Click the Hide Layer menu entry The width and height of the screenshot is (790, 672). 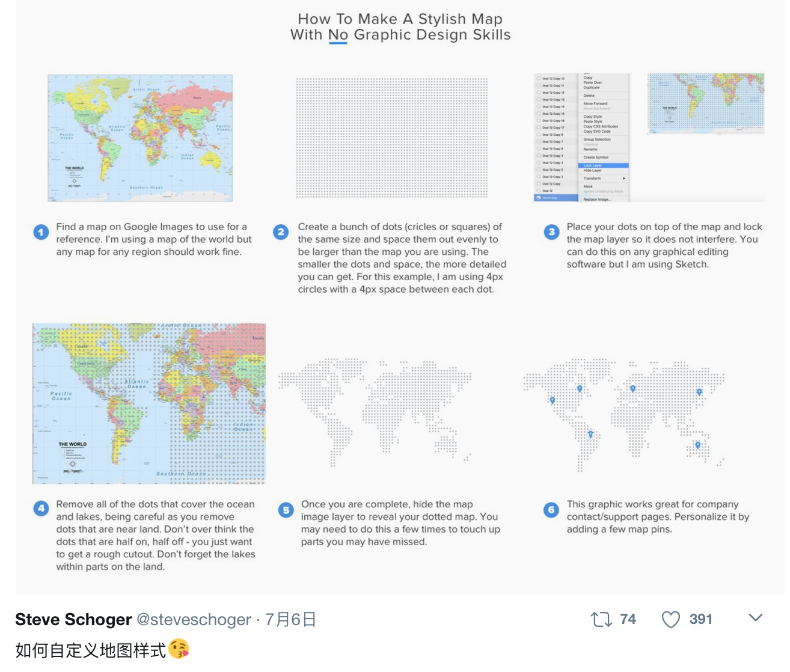coord(592,171)
